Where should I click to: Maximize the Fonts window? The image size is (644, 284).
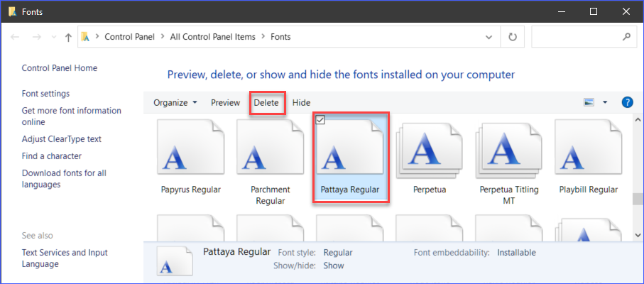594,11
